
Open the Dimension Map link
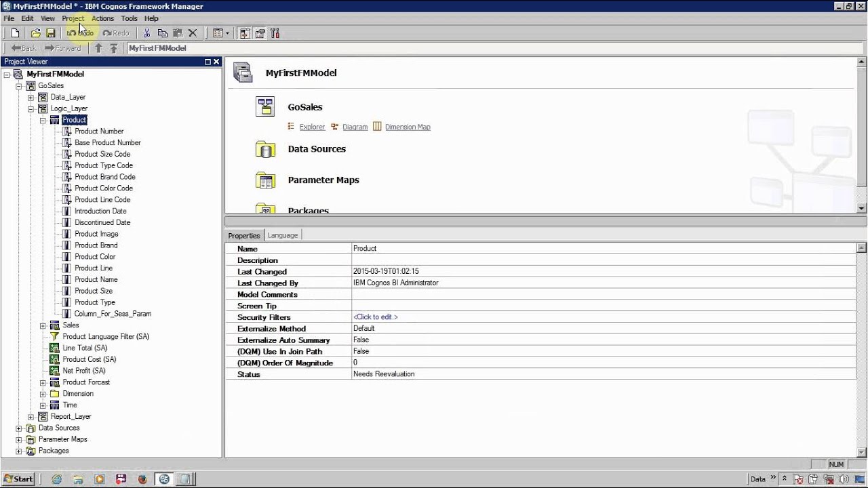click(408, 127)
